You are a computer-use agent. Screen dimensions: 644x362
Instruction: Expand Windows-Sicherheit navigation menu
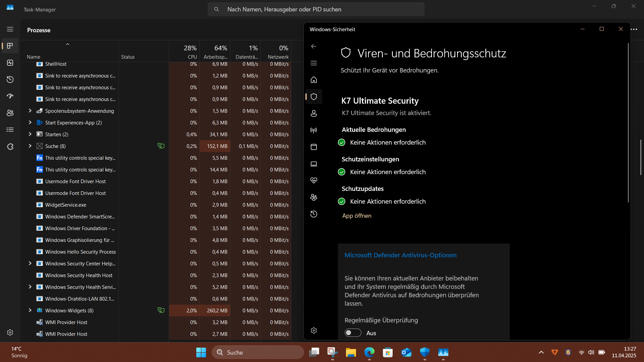[314, 63]
